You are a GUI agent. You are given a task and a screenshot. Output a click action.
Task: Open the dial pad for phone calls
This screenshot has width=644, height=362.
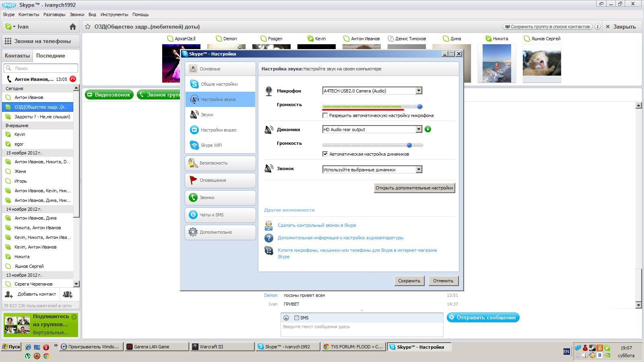[41, 41]
